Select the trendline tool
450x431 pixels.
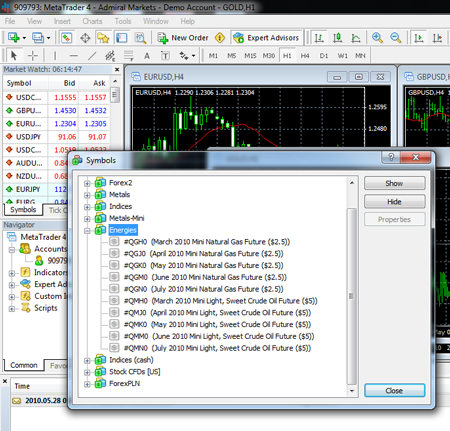point(92,55)
